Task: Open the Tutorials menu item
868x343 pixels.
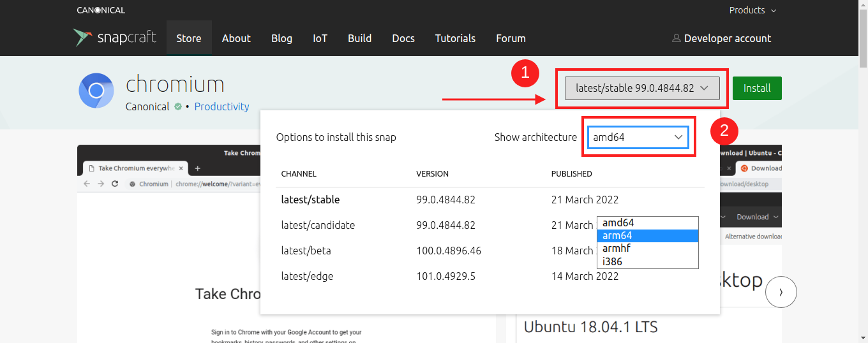Action: (455, 38)
